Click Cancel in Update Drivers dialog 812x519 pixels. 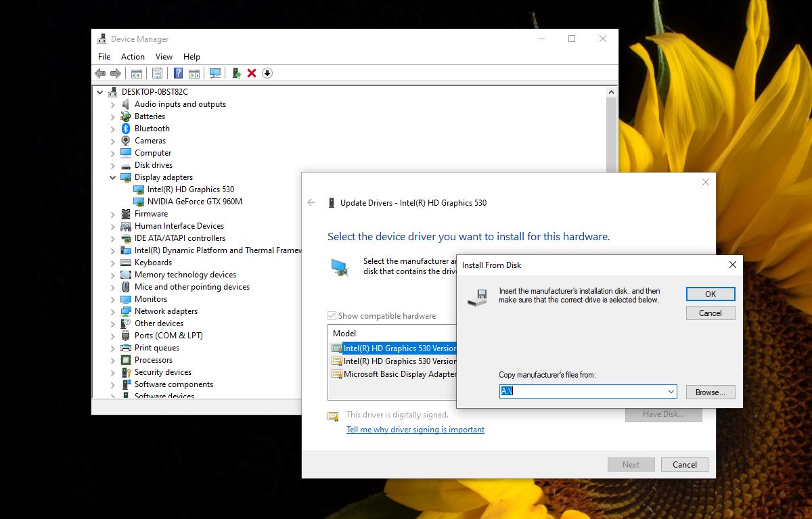pyautogui.click(x=685, y=465)
